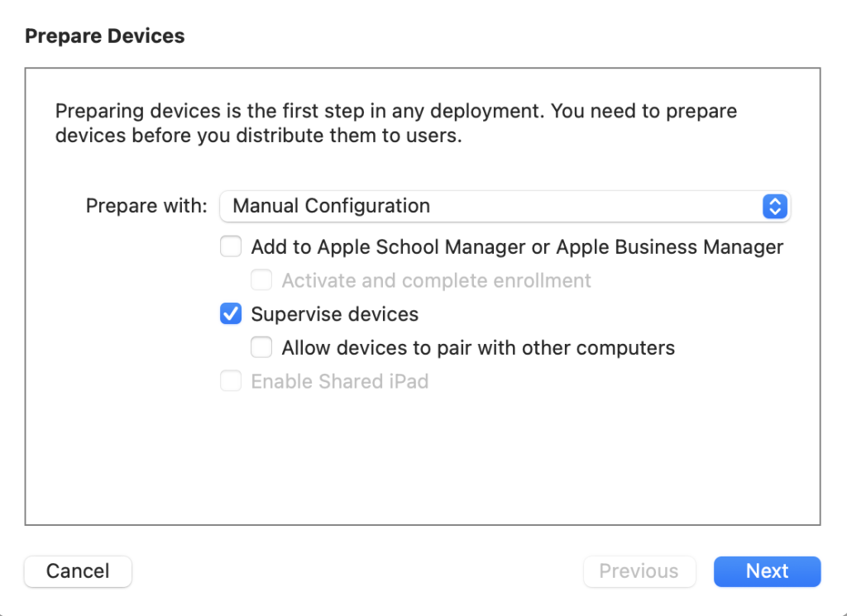The image size is (847, 616).
Task: Enable Allow devices to pair checkbox
Action: 261,347
